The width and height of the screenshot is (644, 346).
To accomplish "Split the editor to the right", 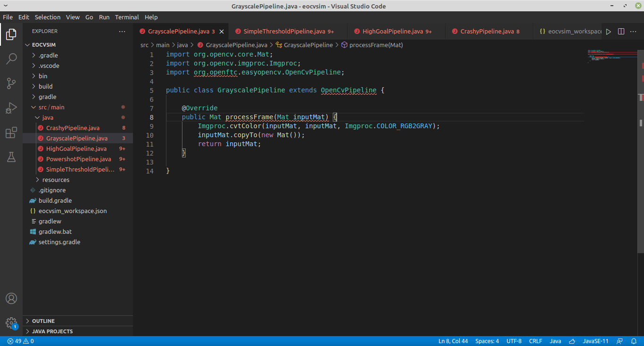I will point(621,32).
